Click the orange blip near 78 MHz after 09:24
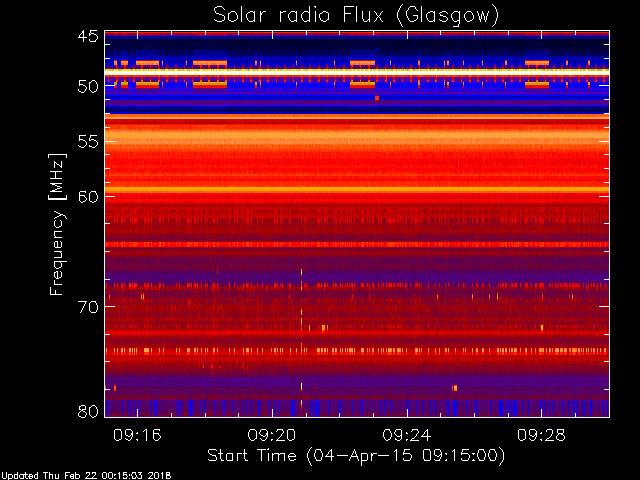Viewport: 640px width, 480px height. (455, 388)
